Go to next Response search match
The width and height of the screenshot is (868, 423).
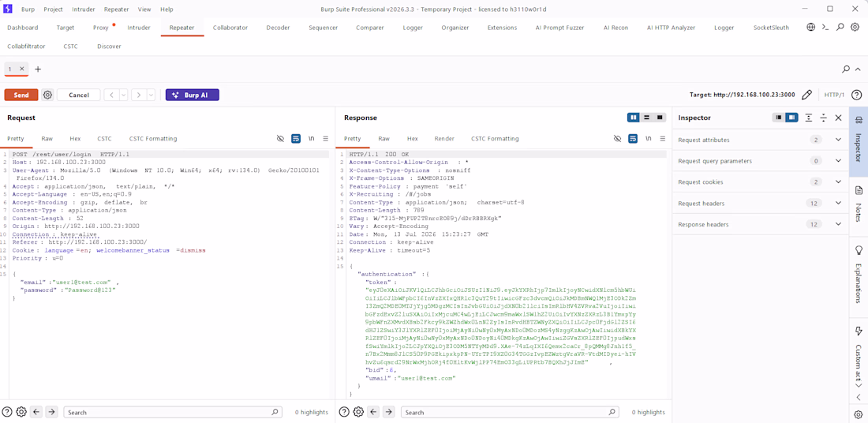coord(388,412)
